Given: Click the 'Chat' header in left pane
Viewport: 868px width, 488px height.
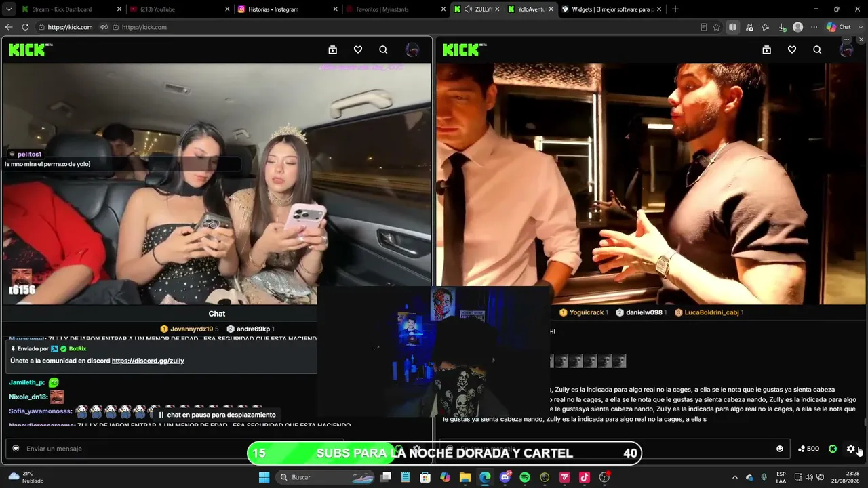Looking at the screenshot, I should pyautogui.click(x=217, y=314).
